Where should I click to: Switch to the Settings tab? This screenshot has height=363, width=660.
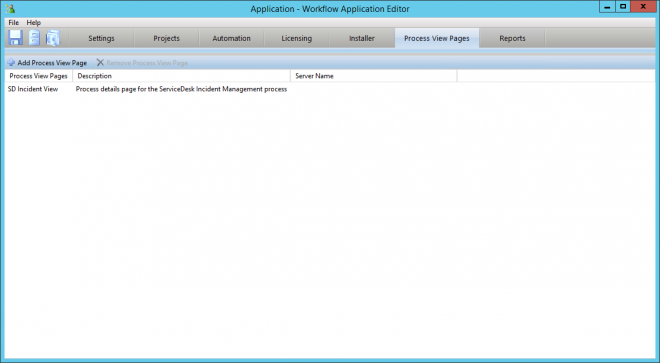pyautogui.click(x=101, y=38)
